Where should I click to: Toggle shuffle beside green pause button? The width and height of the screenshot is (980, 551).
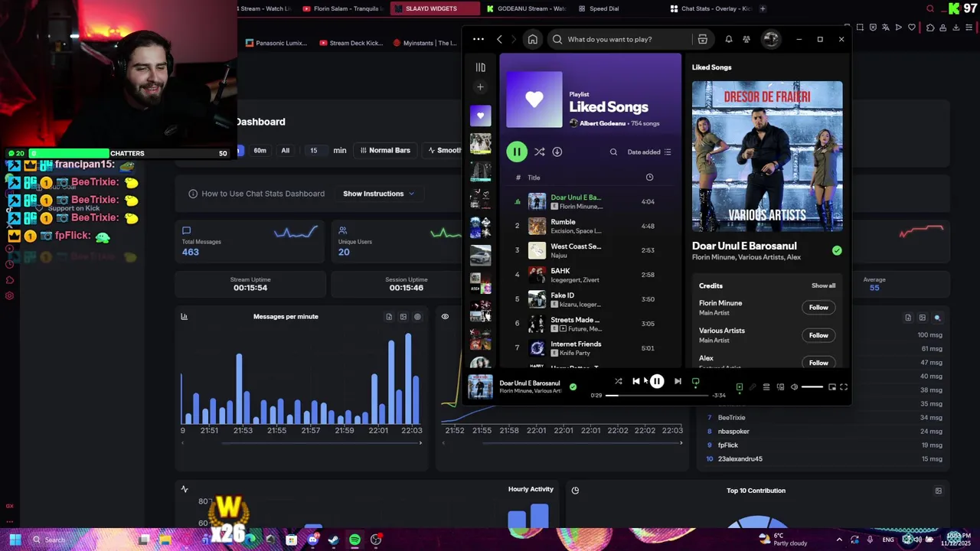click(x=540, y=152)
